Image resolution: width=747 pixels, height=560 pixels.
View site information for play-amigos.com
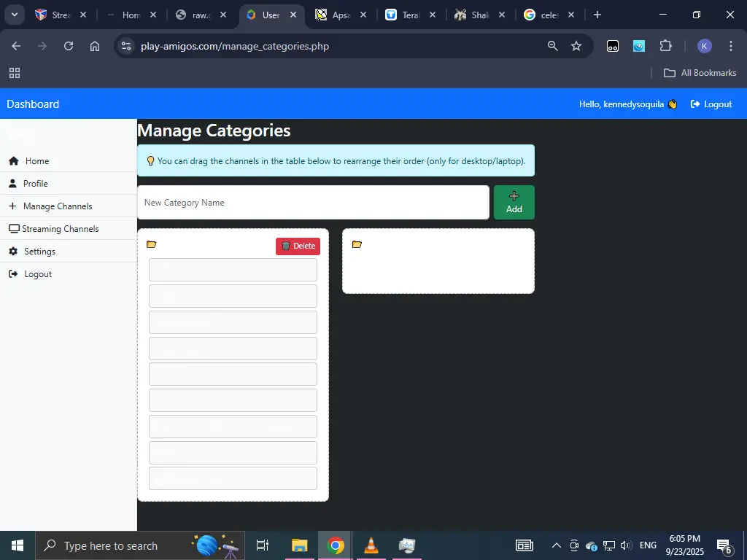point(126,46)
